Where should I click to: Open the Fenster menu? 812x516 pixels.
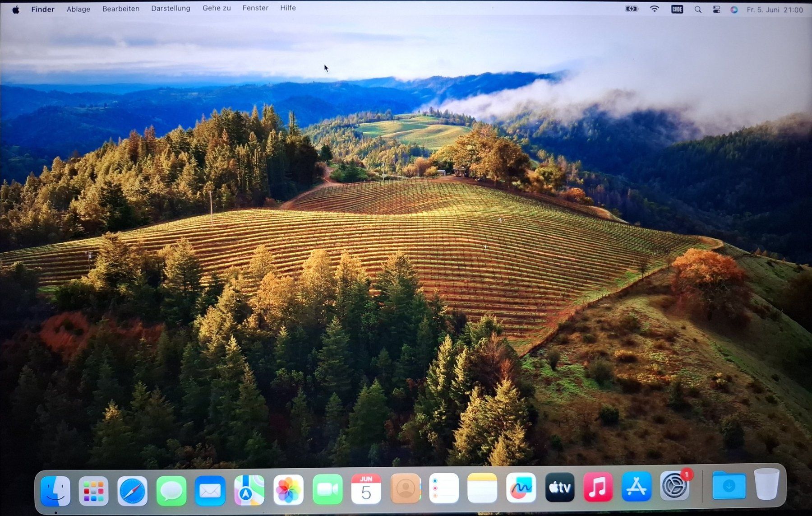tap(255, 8)
